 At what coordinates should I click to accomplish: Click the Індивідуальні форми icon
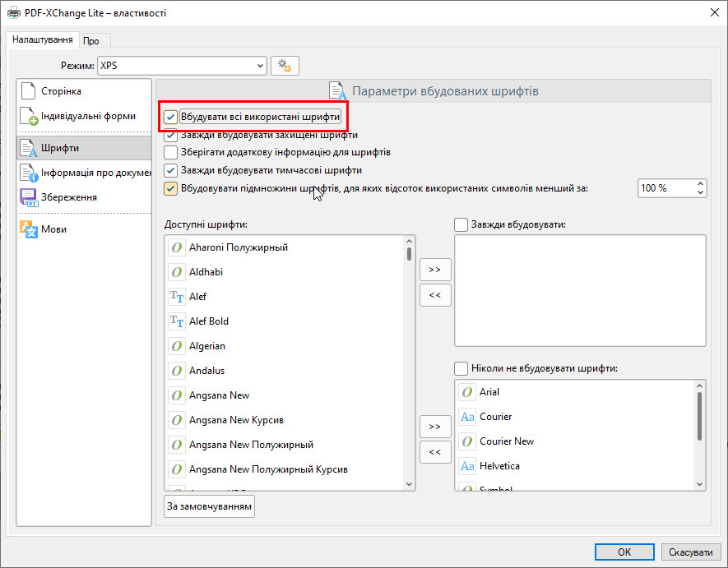(29, 116)
